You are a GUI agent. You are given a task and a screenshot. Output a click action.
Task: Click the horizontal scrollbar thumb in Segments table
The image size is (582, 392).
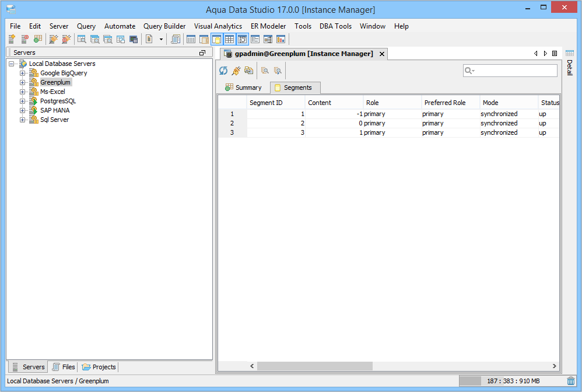(x=315, y=366)
